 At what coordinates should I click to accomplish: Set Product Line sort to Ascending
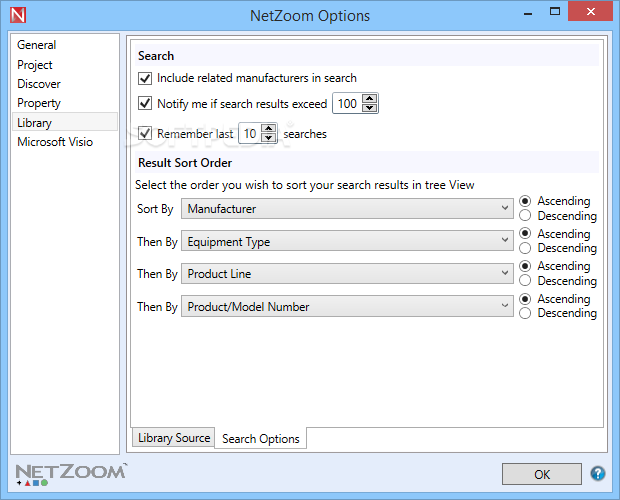click(x=524, y=266)
